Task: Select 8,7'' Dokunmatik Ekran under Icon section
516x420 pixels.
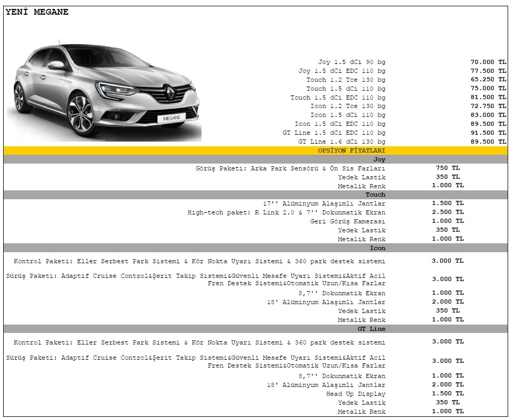Action: [x=342, y=293]
